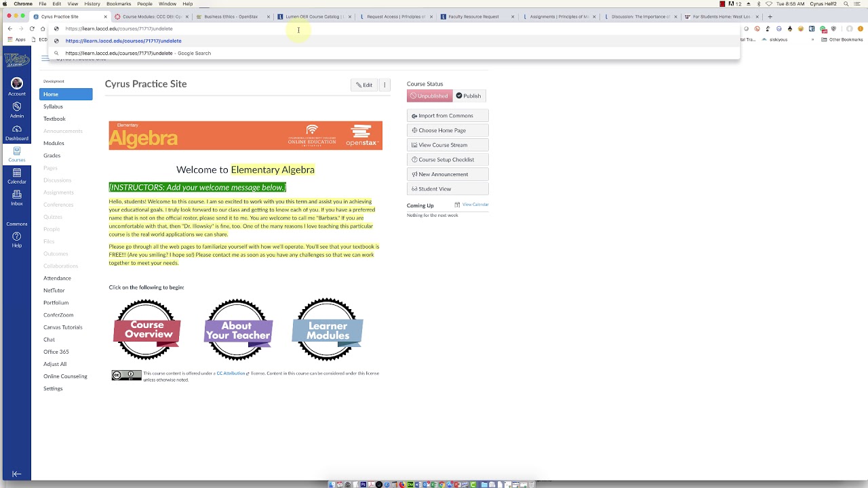Open course Settings link
The image size is (868, 488).
pyautogui.click(x=53, y=388)
